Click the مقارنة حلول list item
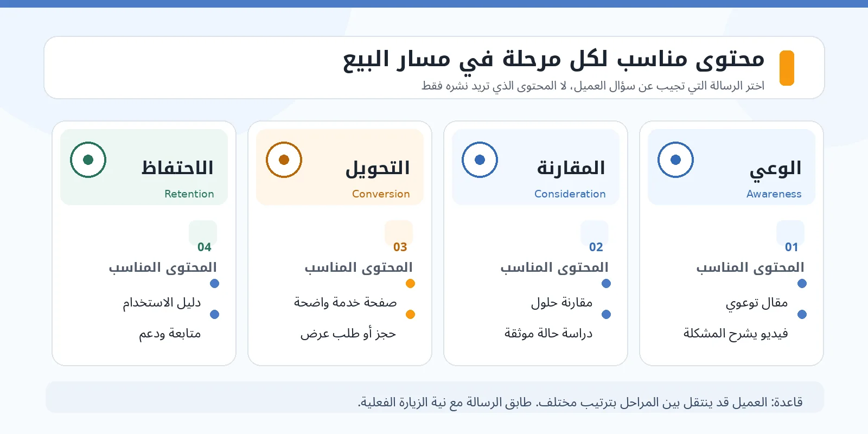The image size is (868, 434). [x=561, y=303]
